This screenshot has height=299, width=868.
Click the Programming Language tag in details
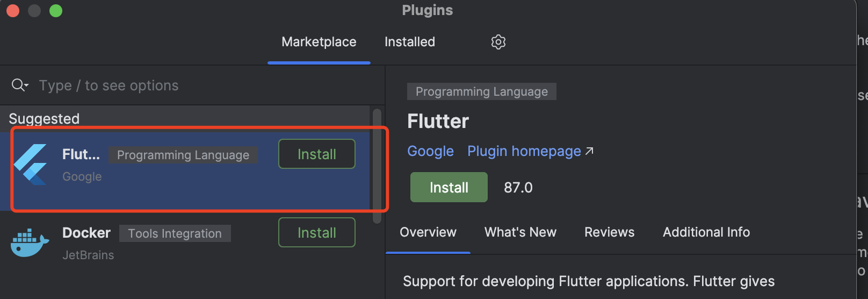tap(482, 91)
